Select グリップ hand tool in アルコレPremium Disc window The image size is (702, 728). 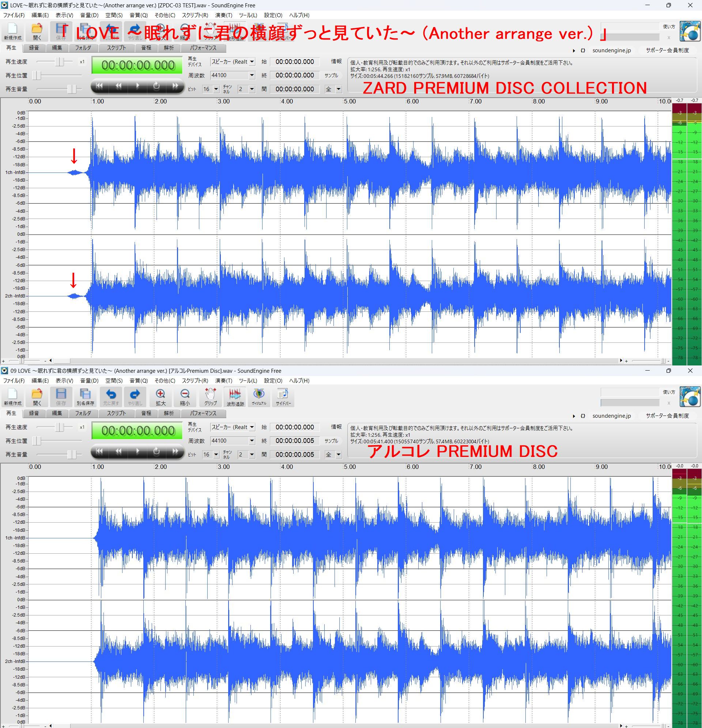[210, 396]
